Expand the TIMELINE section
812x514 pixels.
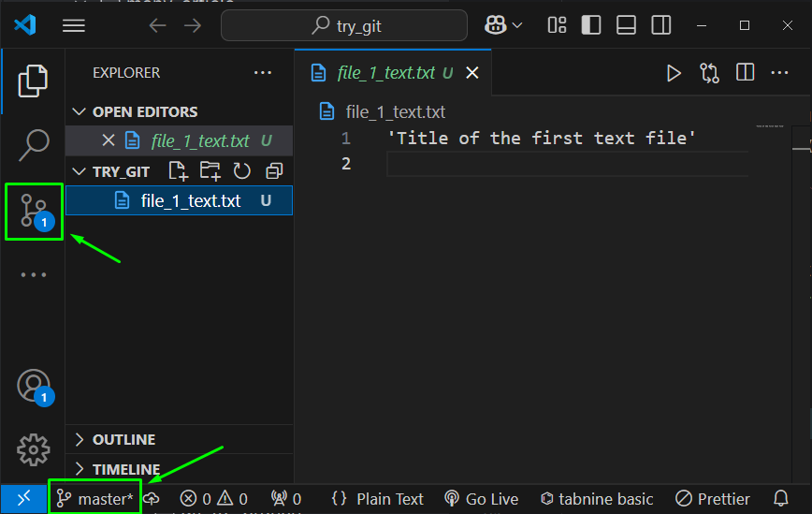pyautogui.click(x=125, y=468)
